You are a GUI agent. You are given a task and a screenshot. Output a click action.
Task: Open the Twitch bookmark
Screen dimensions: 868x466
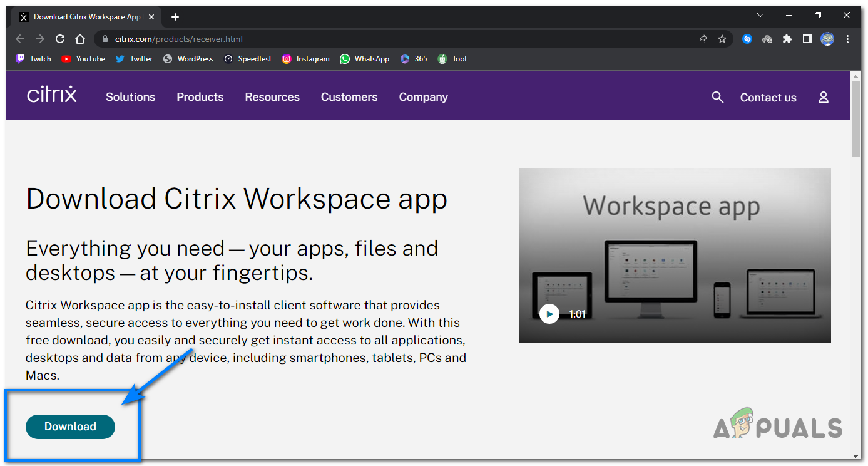point(34,59)
